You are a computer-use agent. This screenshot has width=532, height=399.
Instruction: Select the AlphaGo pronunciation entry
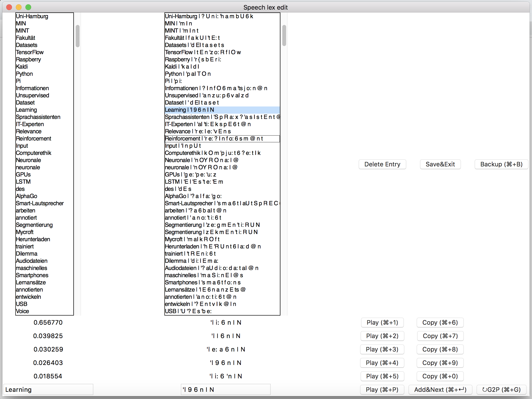193,196
